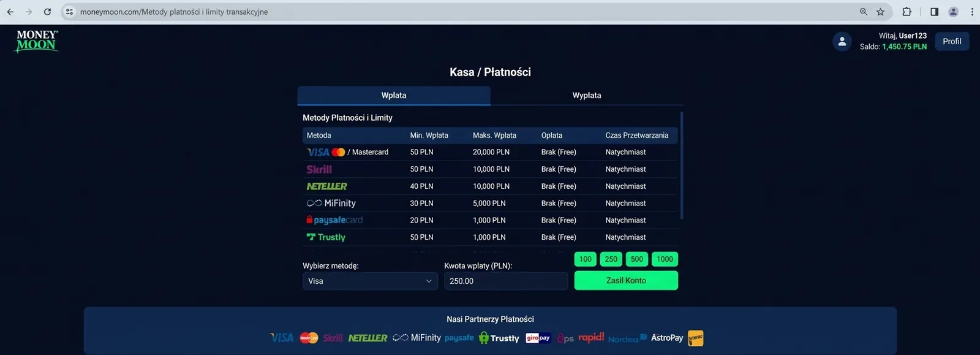Open the user avatar icon

[x=842, y=42]
